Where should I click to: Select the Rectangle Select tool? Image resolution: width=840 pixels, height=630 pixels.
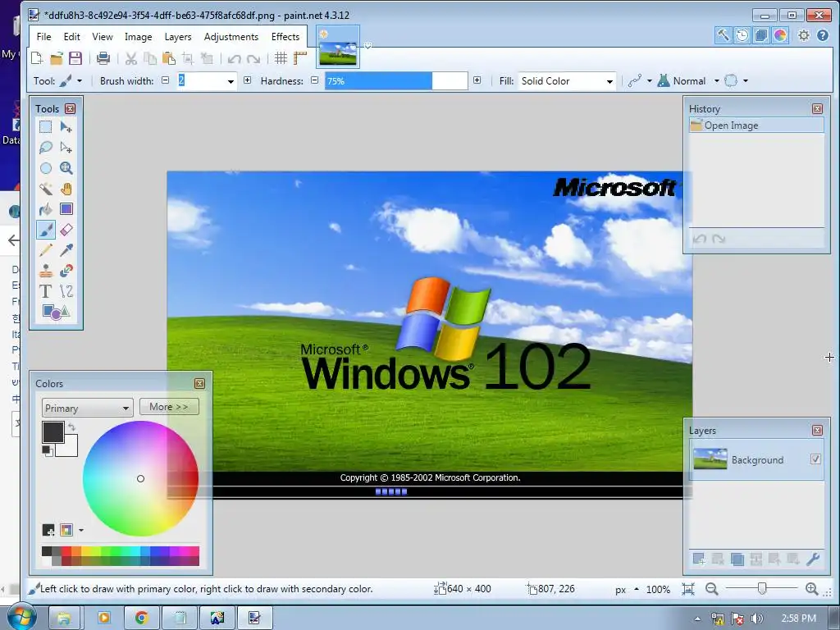[46, 127]
